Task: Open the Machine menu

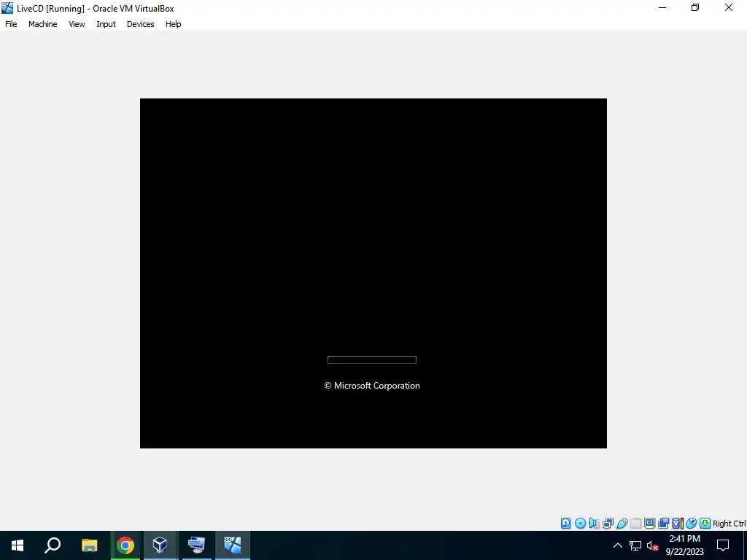Action: pyautogui.click(x=43, y=24)
